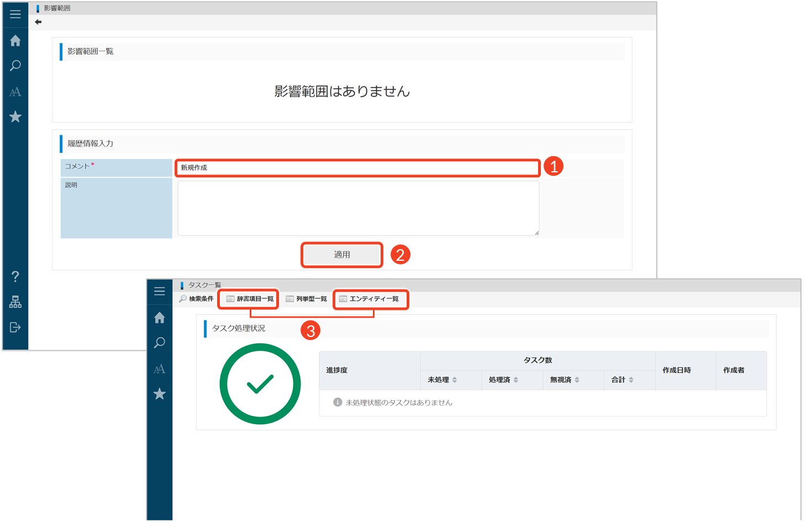
Task: Click the back arrow under 影響範囲 title
Action: tap(38, 22)
